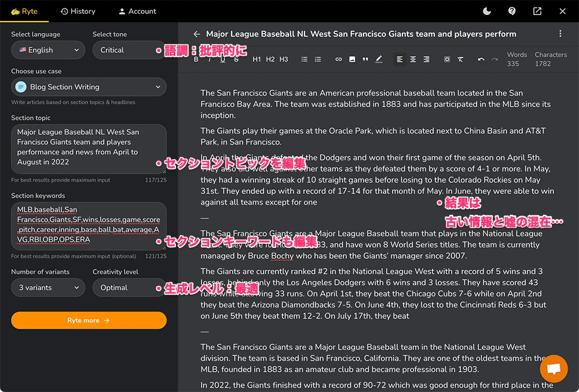Insert a blockquote with quote icon
The image size is (579, 392).
(x=365, y=59)
